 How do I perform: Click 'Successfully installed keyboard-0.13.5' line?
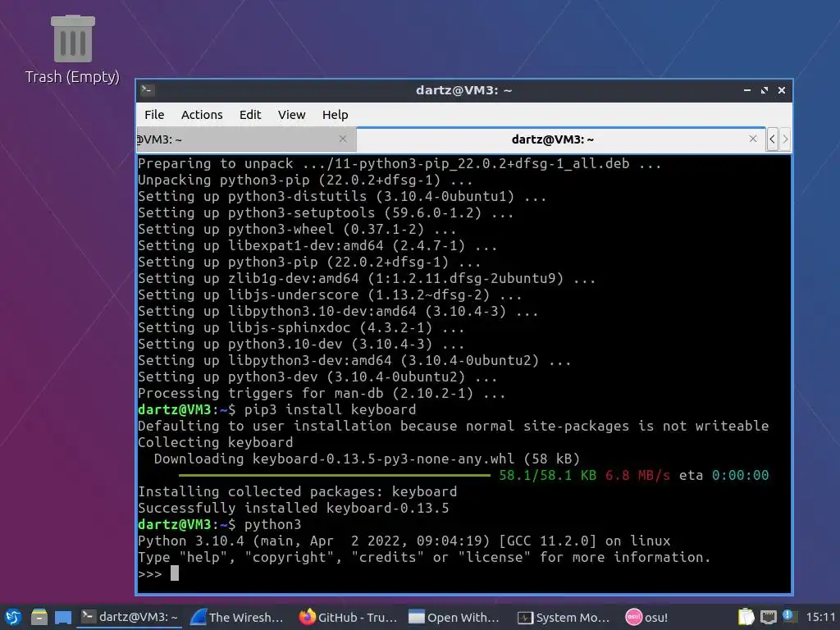coord(294,508)
